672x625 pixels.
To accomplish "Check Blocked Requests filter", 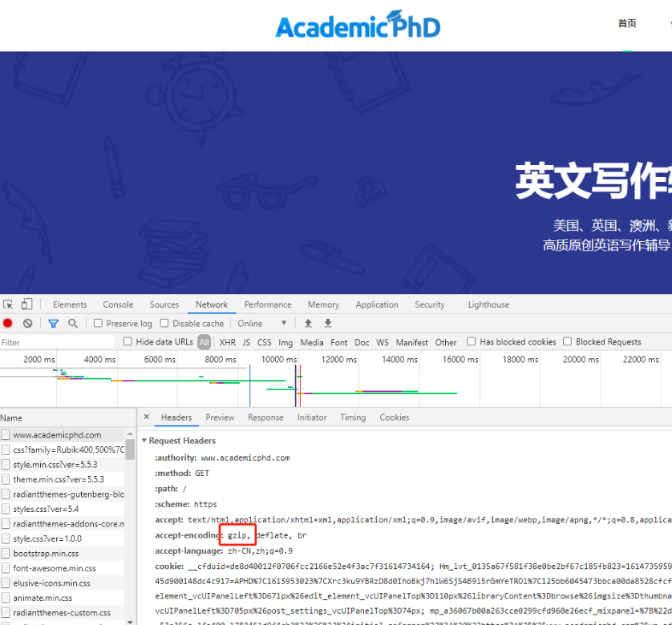I will pyautogui.click(x=568, y=341).
